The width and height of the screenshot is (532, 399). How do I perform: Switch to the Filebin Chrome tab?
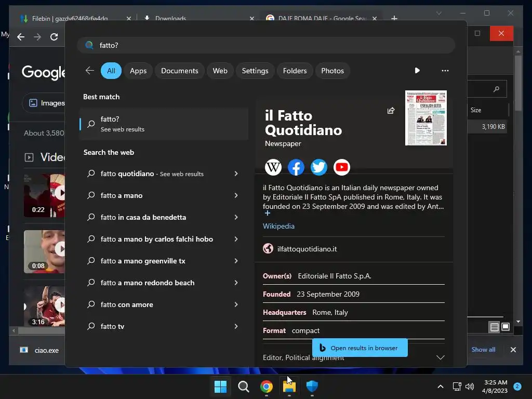(x=70, y=18)
